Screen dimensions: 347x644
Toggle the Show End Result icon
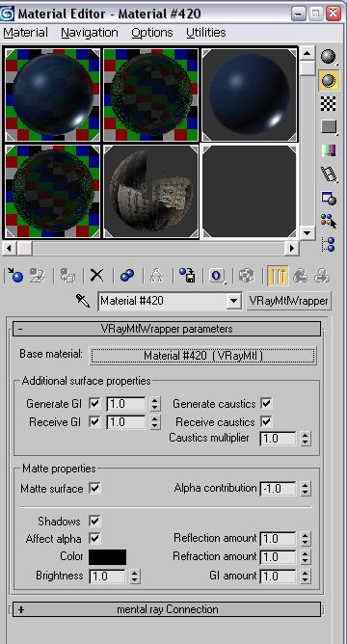278,275
